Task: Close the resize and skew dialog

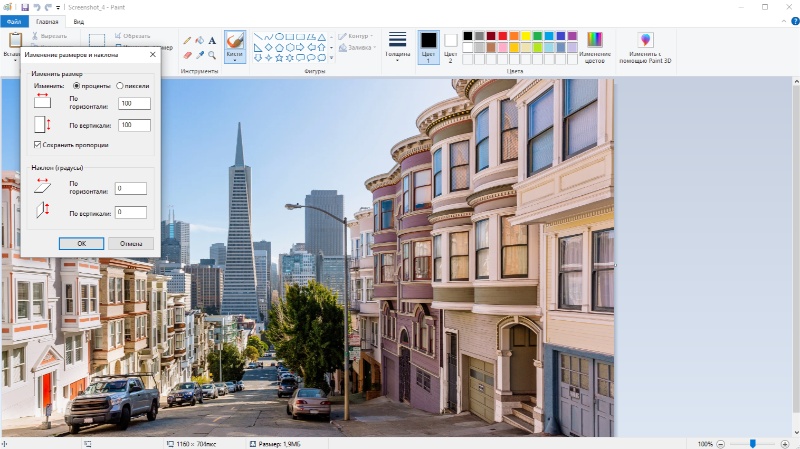Action: [x=153, y=54]
